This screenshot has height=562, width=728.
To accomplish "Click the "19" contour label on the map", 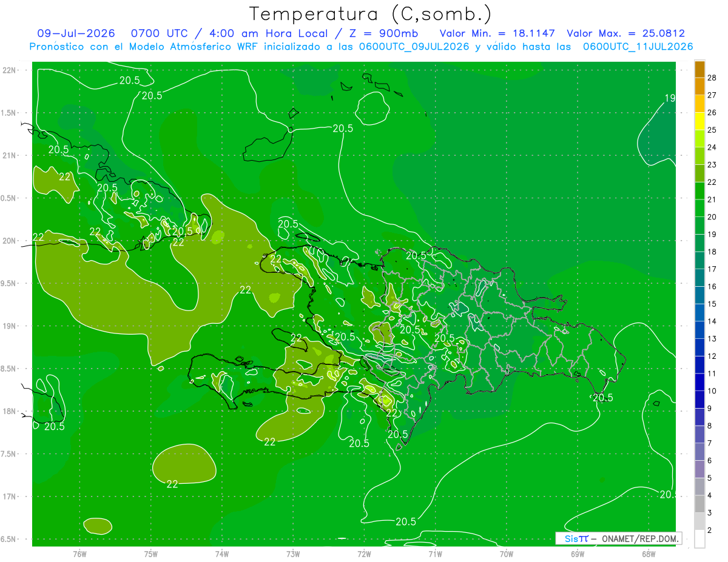I will tap(670, 98).
